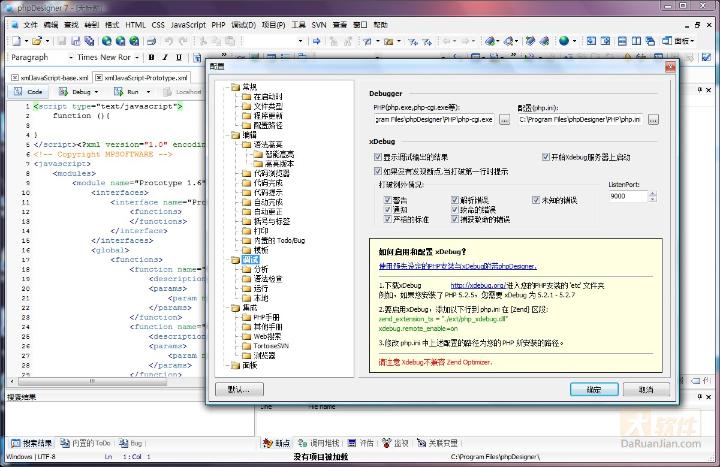Increase ListenPort with spinner up arrow
720x467 pixels.
tap(652, 193)
